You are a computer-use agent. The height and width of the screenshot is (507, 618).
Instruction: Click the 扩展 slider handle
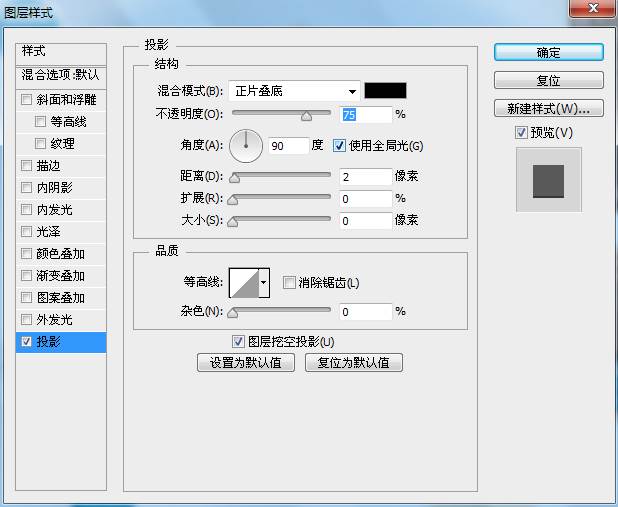[233, 200]
